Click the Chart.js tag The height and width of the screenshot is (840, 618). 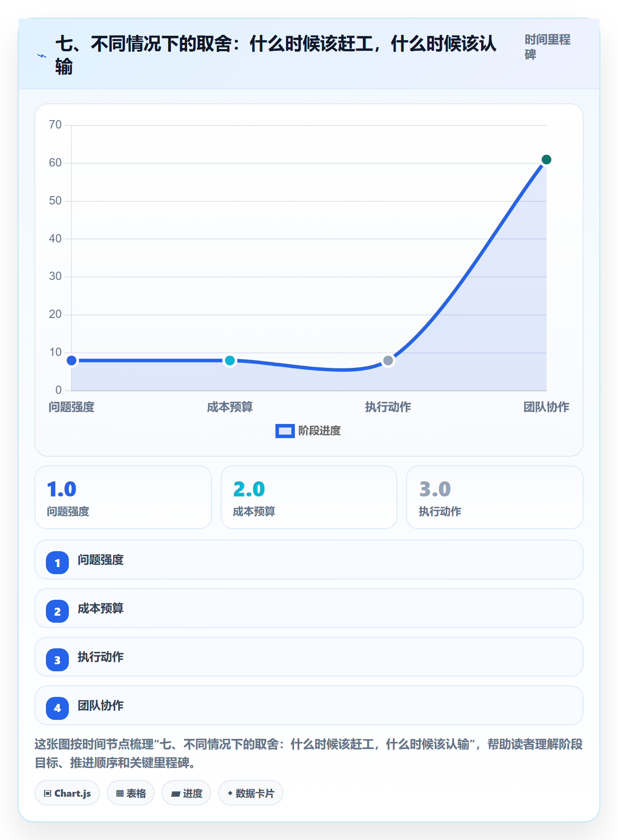67,793
